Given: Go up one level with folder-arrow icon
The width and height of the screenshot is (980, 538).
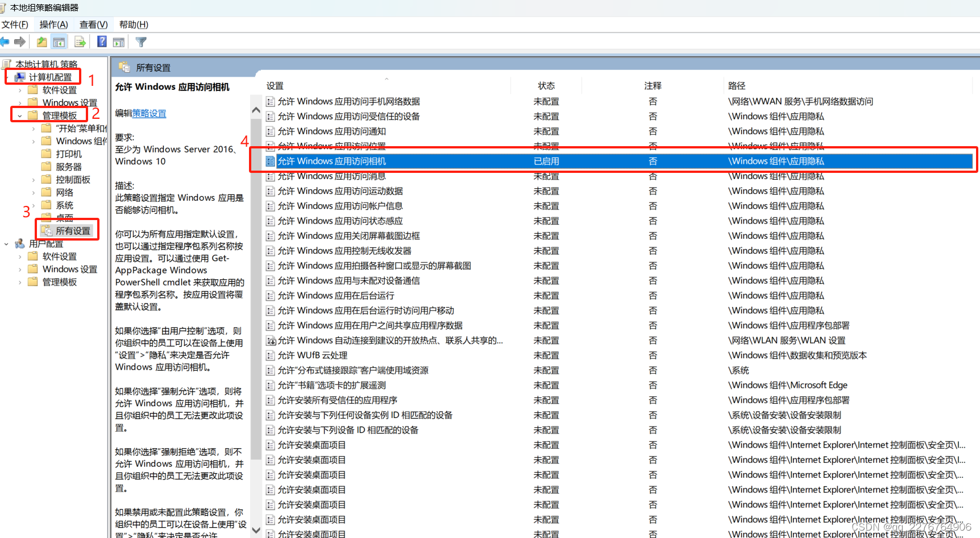Looking at the screenshot, I should tap(42, 42).
